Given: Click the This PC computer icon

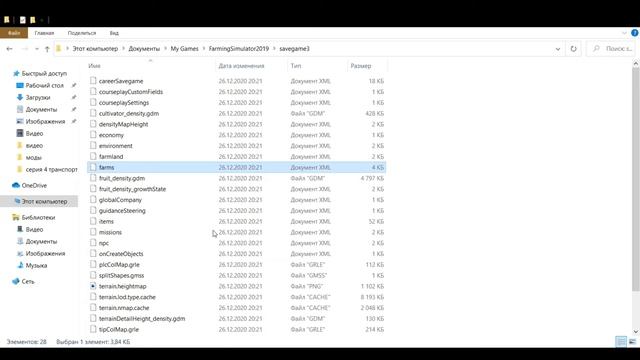Looking at the screenshot, I should [17, 201].
